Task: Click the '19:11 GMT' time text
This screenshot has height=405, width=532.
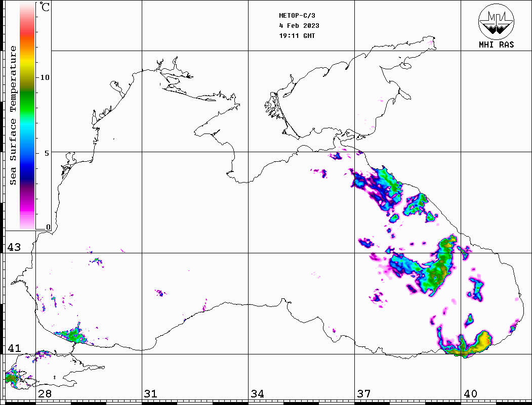Action: pyautogui.click(x=297, y=36)
